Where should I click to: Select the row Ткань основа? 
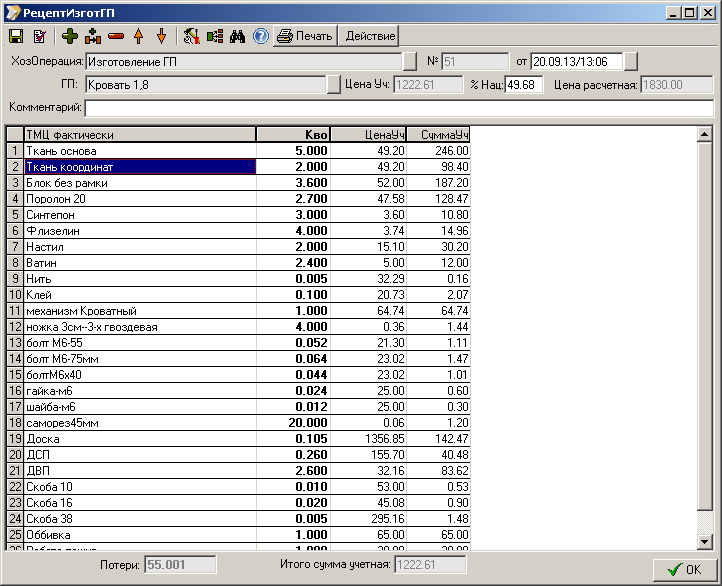[238, 151]
